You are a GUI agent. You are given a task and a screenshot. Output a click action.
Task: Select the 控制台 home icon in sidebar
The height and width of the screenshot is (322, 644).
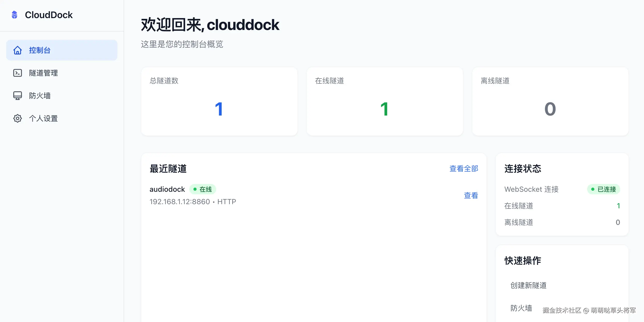tap(17, 50)
